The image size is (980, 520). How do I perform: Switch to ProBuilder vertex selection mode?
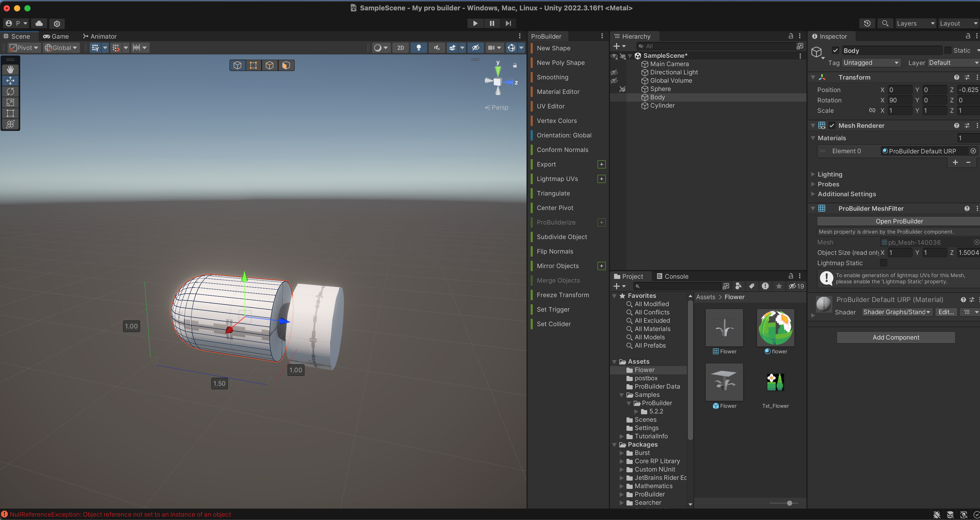pyautogui.click(x=253, y=66)
